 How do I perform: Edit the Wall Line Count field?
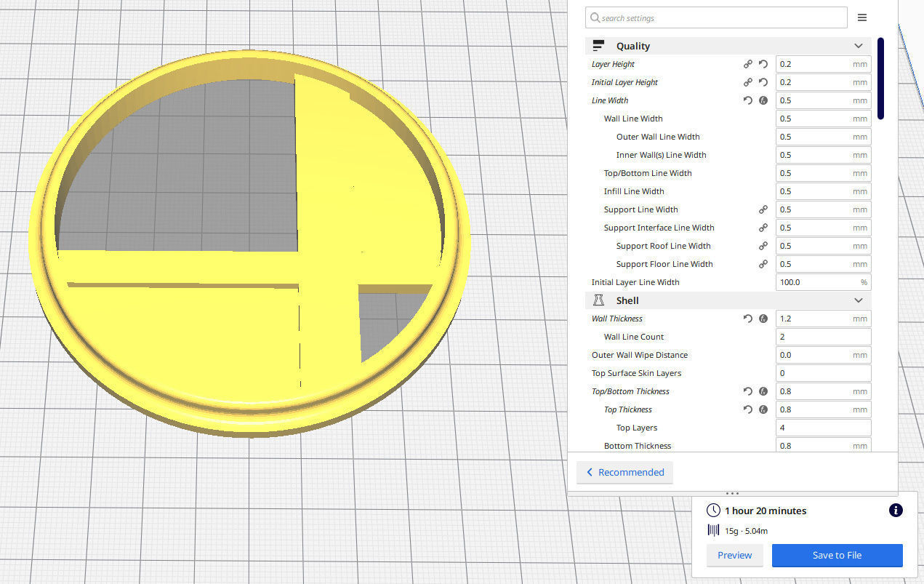pyautogui.click(x=823, y=337)
